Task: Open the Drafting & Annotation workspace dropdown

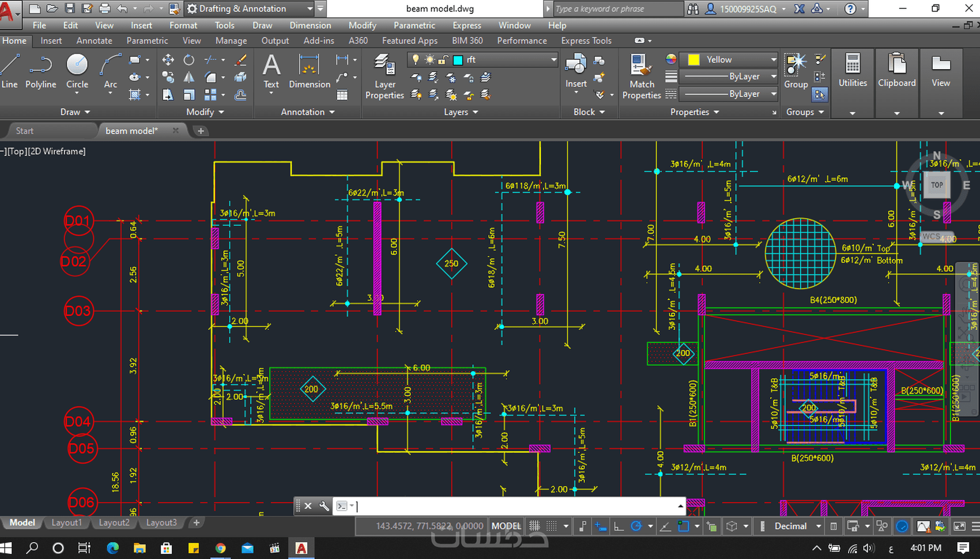Action: coord(310,9)
